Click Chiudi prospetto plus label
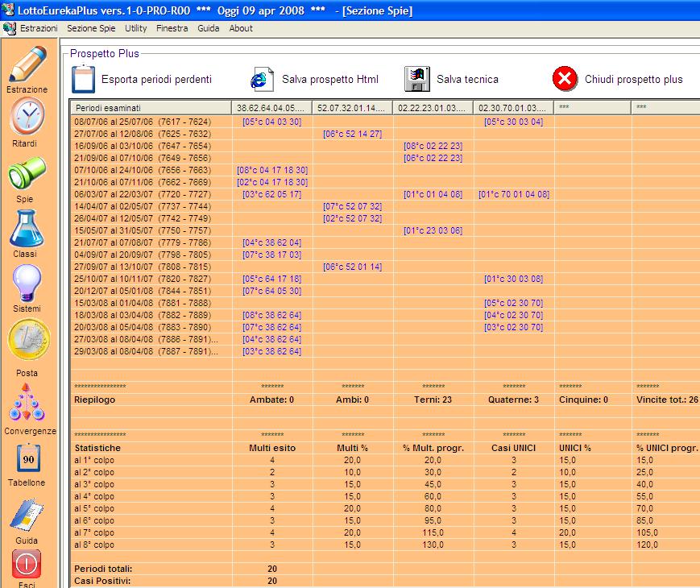Image resolution: width=700 pixels, height=588 pixels. tap(633, 80)
